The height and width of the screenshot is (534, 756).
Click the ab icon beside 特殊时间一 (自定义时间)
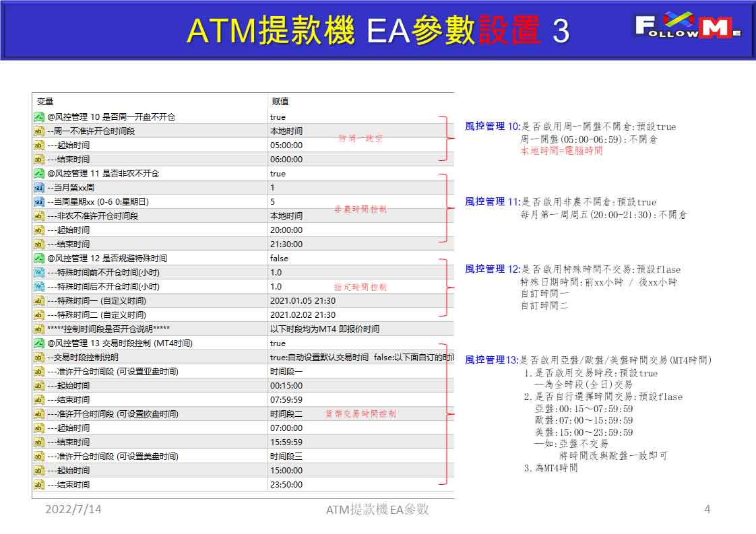coord(38,301)
